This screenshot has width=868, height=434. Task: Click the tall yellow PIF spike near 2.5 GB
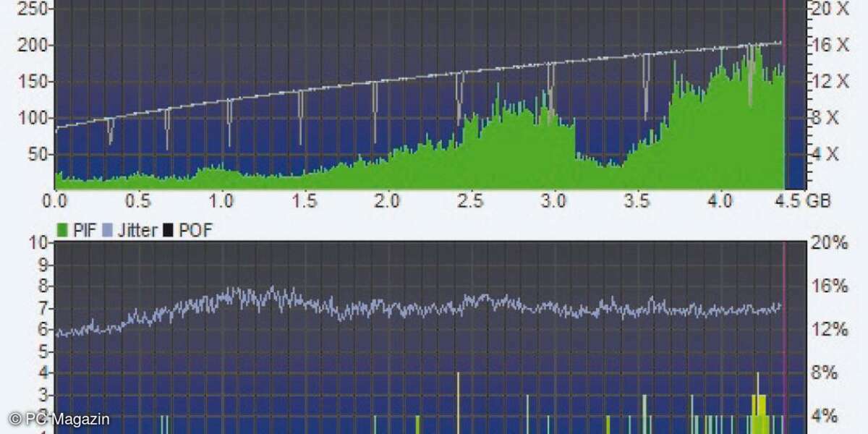point(459,398)
